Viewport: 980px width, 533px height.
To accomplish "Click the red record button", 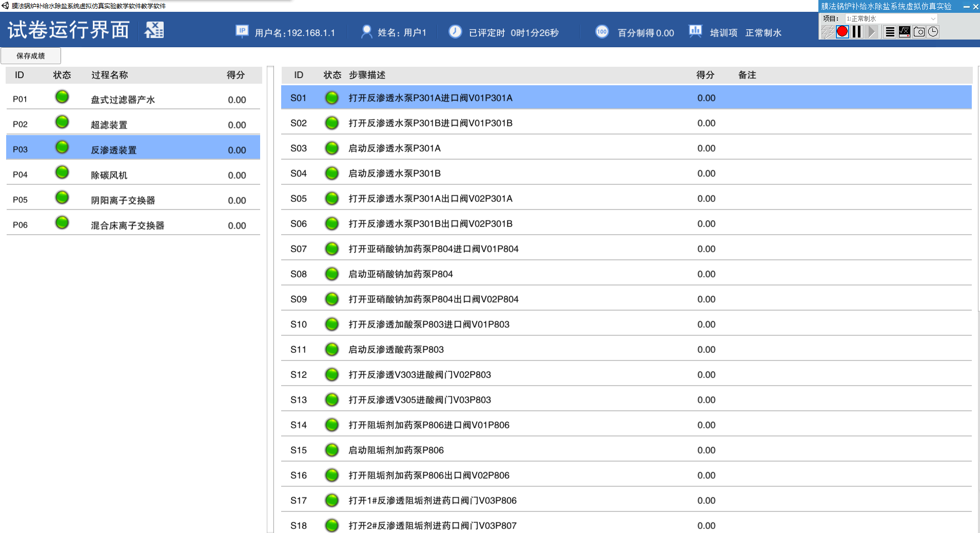I will [x=842, y=32].
